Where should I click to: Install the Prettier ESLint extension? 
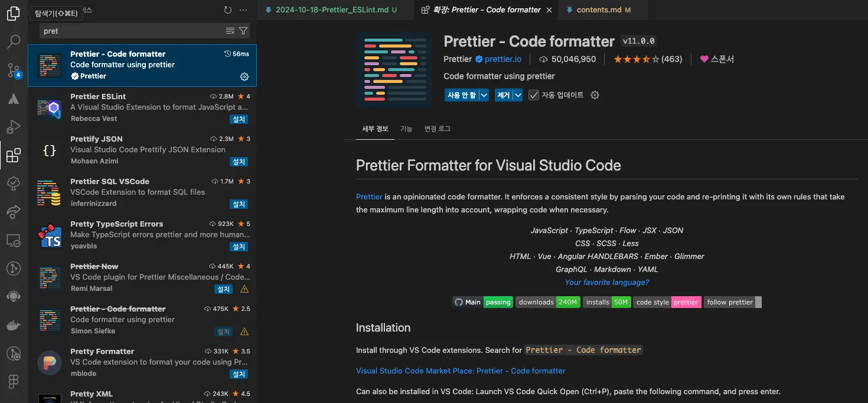[239, 119]
